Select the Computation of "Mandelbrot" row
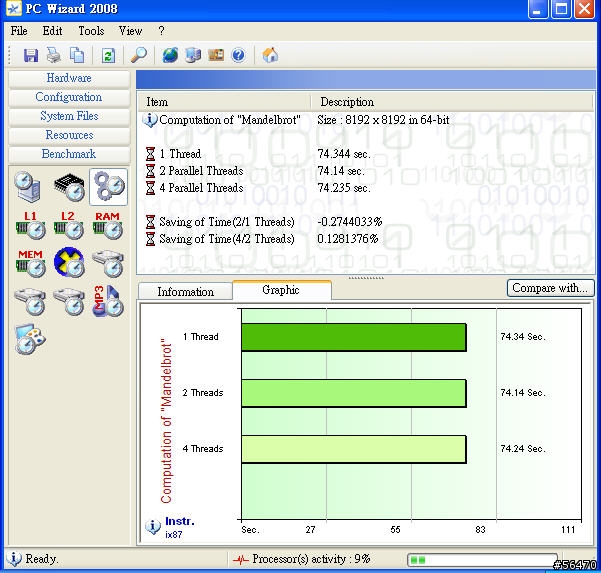The image size is (601, 573). [365, 120]
